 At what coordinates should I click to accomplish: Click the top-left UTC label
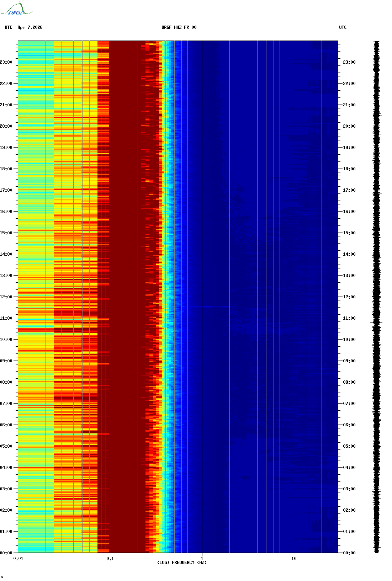(x=9, y=27)
